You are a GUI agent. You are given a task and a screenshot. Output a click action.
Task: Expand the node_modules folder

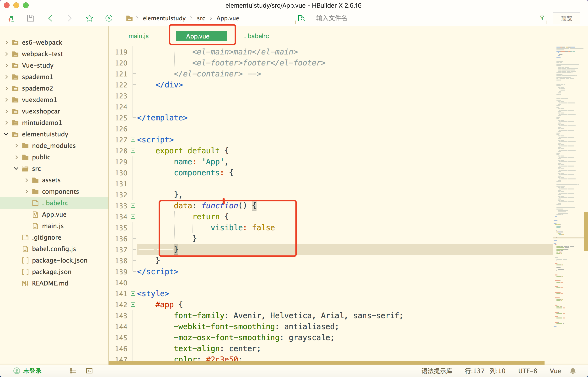pyautogui.click(x=17, y=146)
